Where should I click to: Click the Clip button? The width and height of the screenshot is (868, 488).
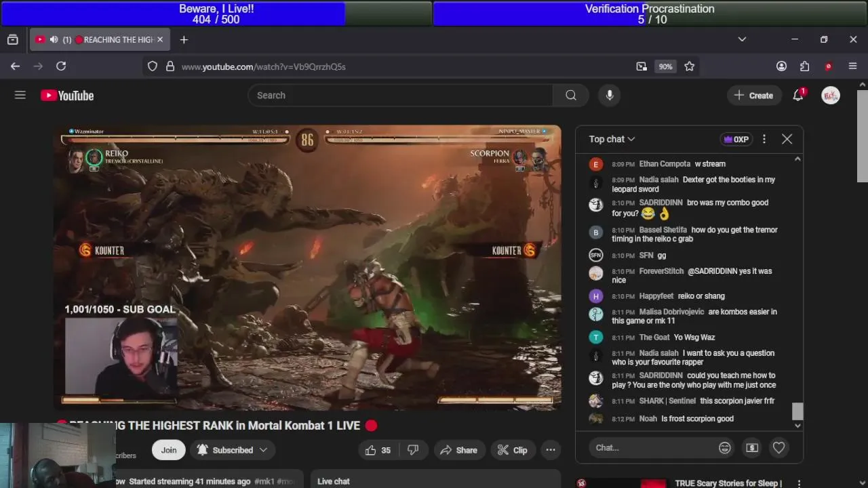[512, 450]
